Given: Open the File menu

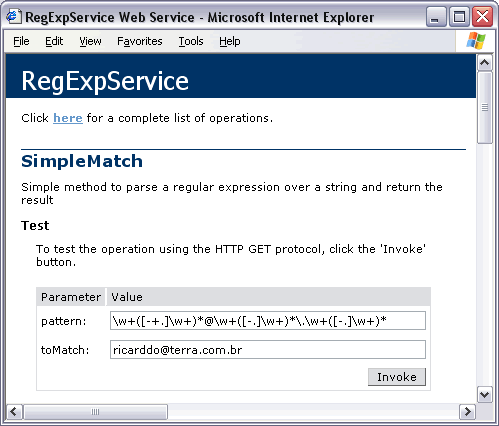Looking at the screenshot, I should tap(21, 41).
